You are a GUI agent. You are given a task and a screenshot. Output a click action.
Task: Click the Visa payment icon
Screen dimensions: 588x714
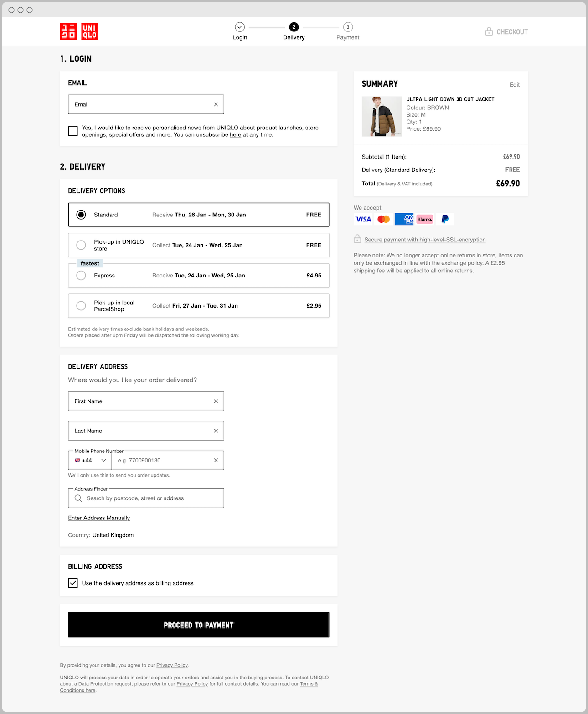(x=363, y=219)
